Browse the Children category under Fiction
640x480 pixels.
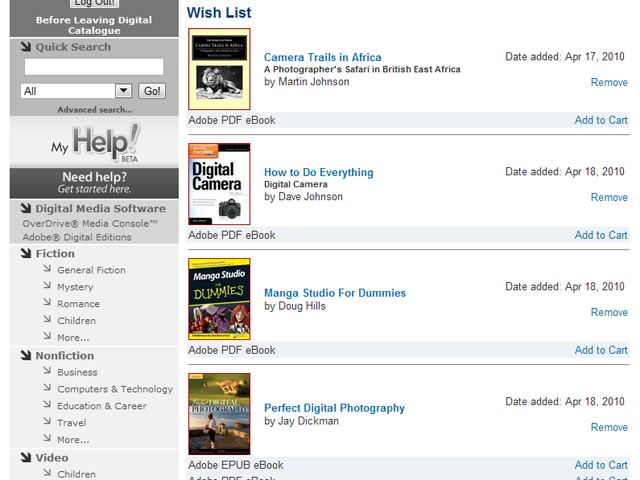76,321
